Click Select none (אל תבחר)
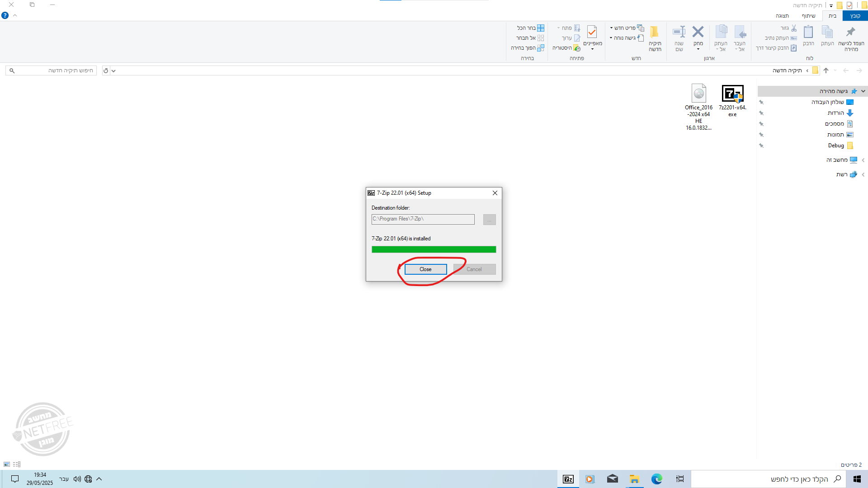868x488 pixels. click(530, 38)
